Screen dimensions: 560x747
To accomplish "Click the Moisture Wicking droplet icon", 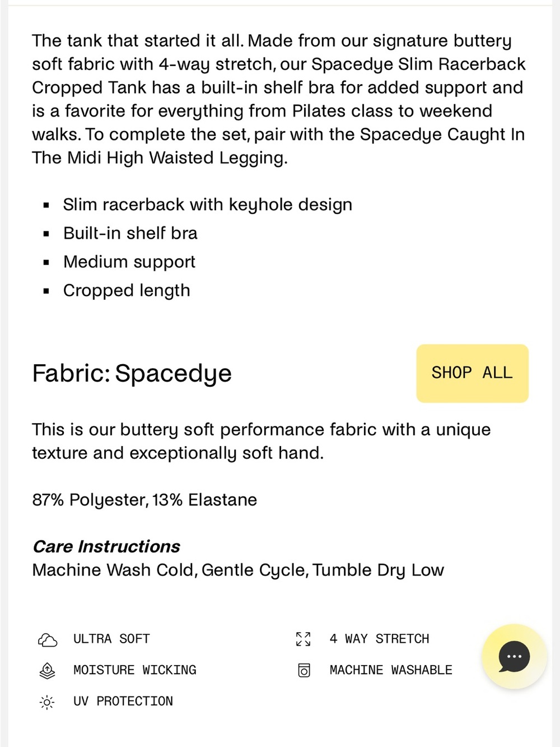I will [x=48, y=670].
